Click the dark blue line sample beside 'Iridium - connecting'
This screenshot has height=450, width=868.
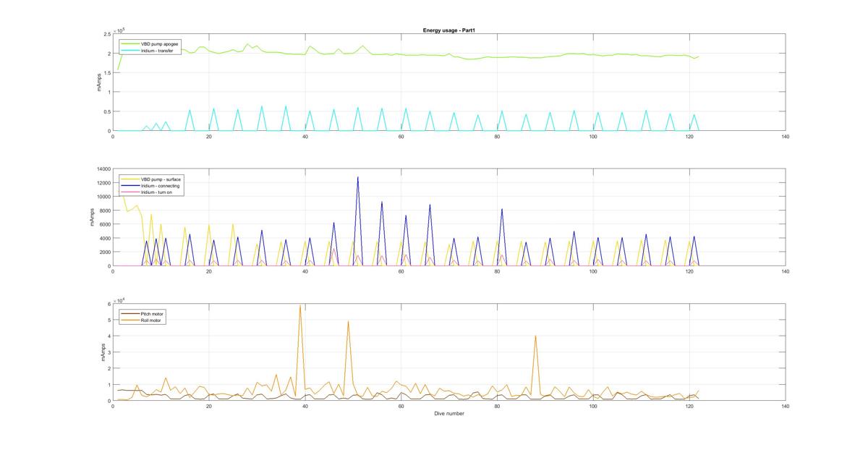point(130,185)
